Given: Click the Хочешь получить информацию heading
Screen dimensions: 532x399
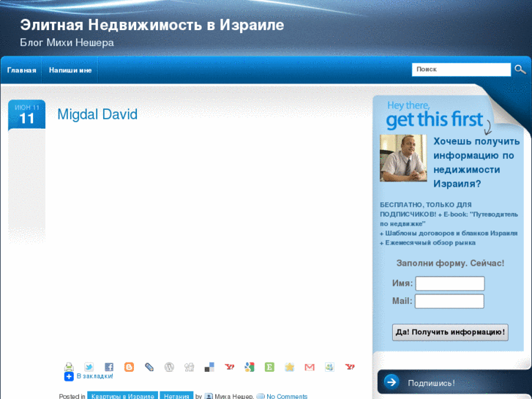Looking at the screenshot, I should [x=476, y=163].
